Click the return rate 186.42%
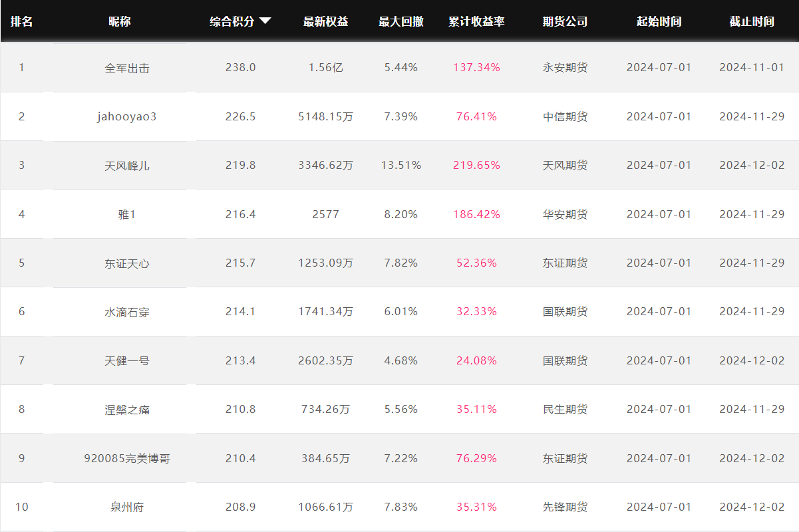 [x=476, y=214]
